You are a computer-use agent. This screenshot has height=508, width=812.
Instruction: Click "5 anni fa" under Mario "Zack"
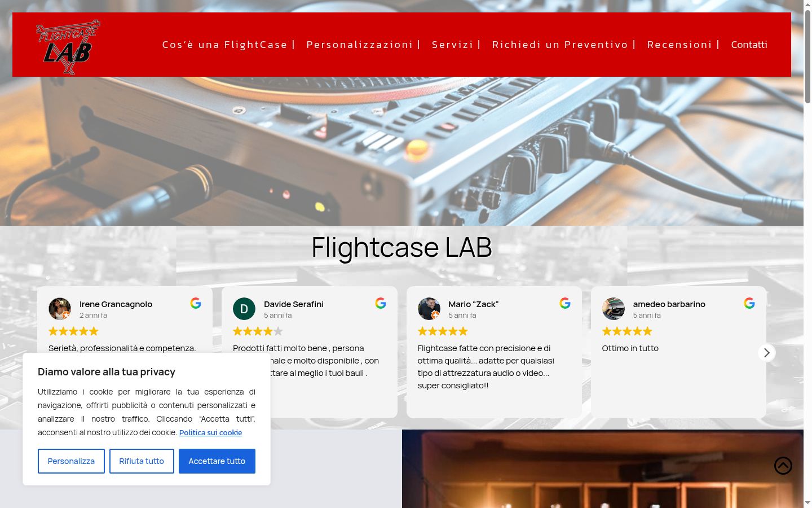[x=462, y=316]
